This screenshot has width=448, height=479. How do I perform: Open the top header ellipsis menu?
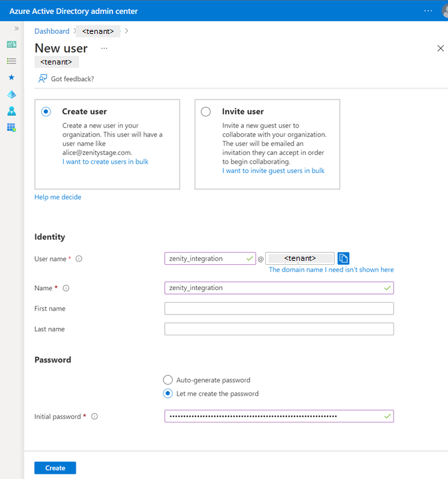tap(427, 11)
